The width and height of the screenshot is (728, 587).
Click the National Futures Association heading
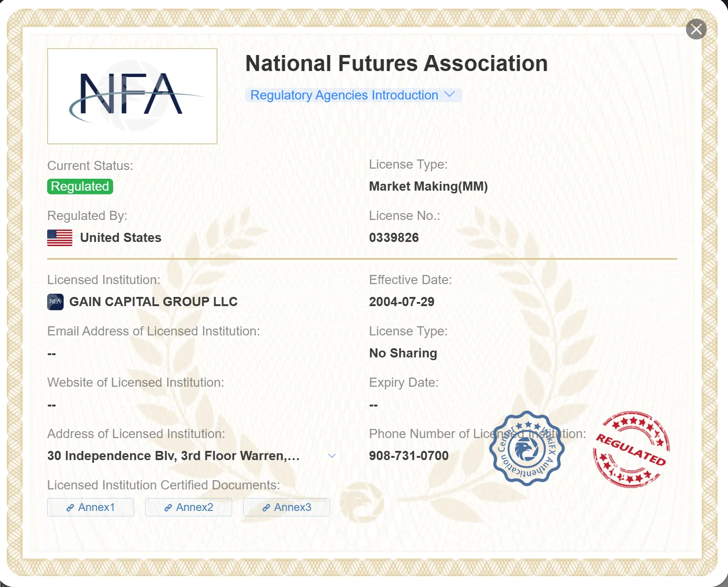pos(396,64)
